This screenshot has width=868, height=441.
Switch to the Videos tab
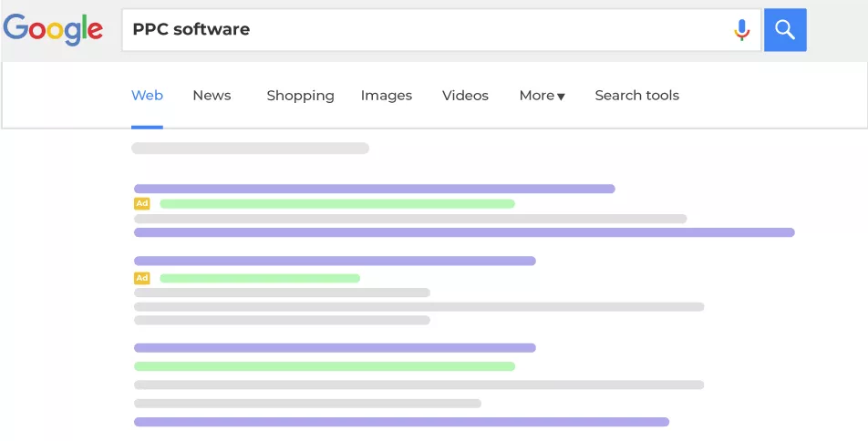[x=465, y=96]
